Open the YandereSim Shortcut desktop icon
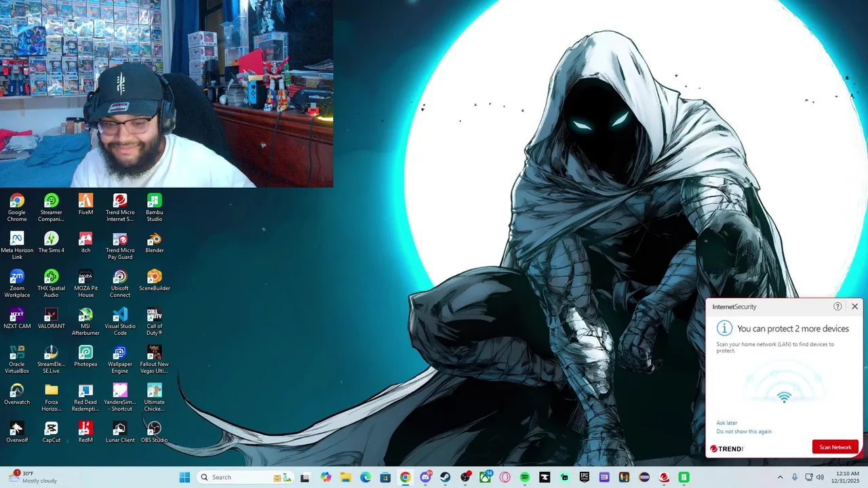 [120, 397]
